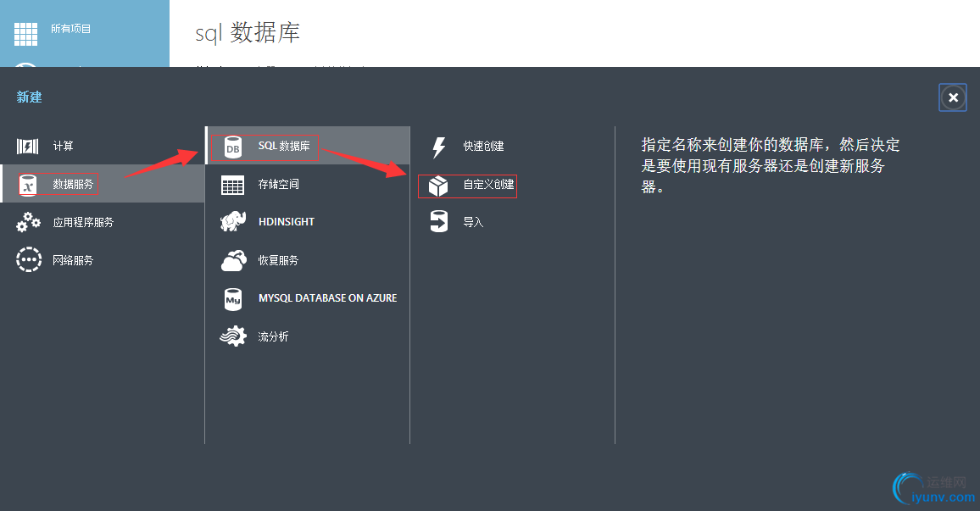Click the MySQL database icon
The height and width of the screenshot is (511, 980).
(233, 299)
